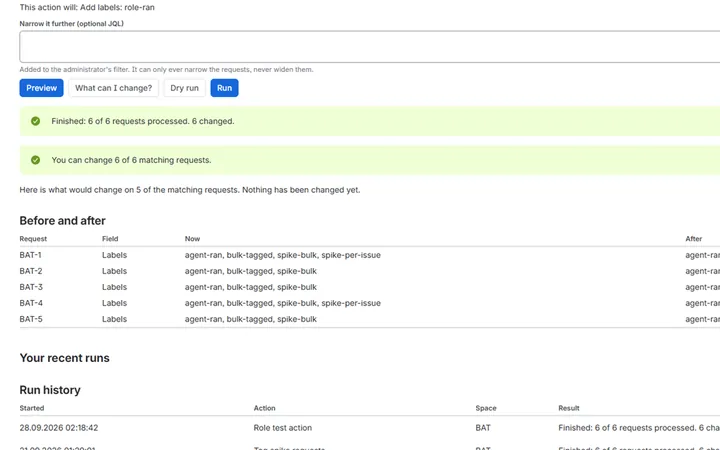Image resolution: width=720 pixels, height=450 pixels.
Task: Click the Role test action run entry
Action: pyautogui.click(x=283, y=428)
